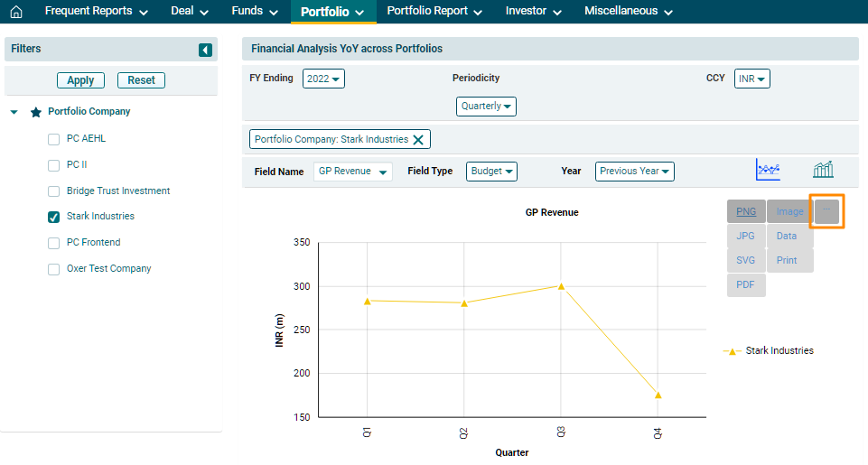This screenshot has height=465, width=868.
Task: Check the PC AEHL checkbox
Action: (x=53, y=140)
